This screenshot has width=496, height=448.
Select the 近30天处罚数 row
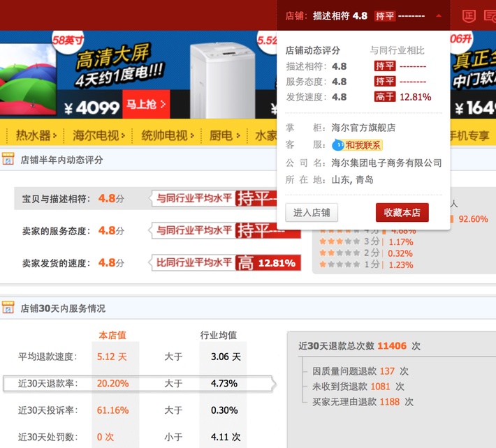pyautogui.click(x=130, y=437)
